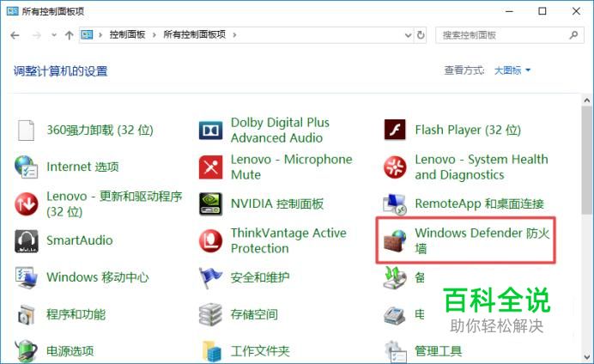Open Dolby Digital Plus Advanced Audio link
The image size is (594, 364).
click(280, 130)
